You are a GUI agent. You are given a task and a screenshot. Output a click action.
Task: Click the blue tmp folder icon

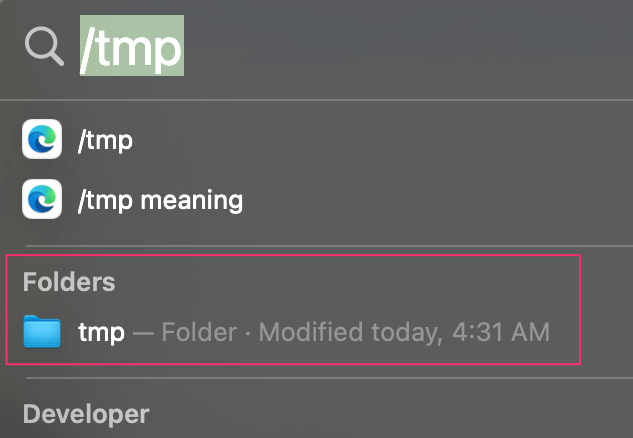pos(42,331)
